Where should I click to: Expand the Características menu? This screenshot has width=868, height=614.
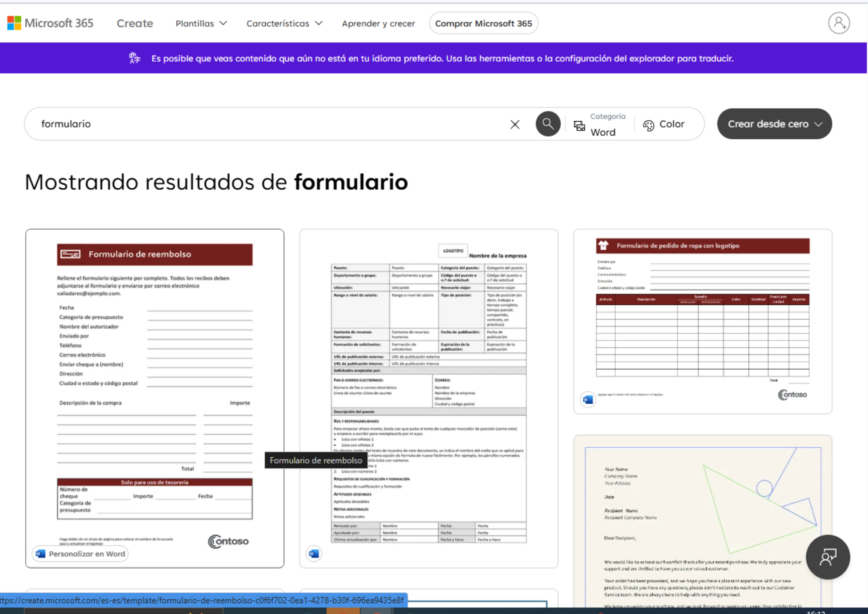pos(284,23)
